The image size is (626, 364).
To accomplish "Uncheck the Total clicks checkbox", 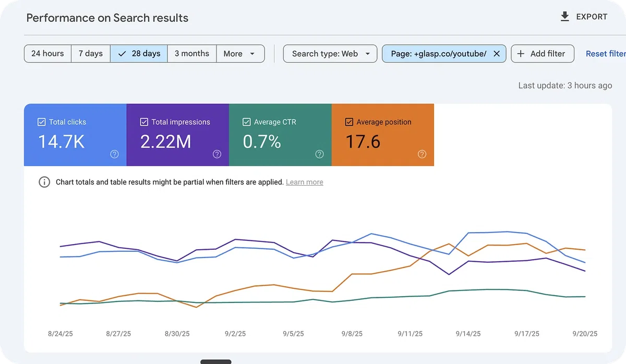I will (x=42, y=122).
